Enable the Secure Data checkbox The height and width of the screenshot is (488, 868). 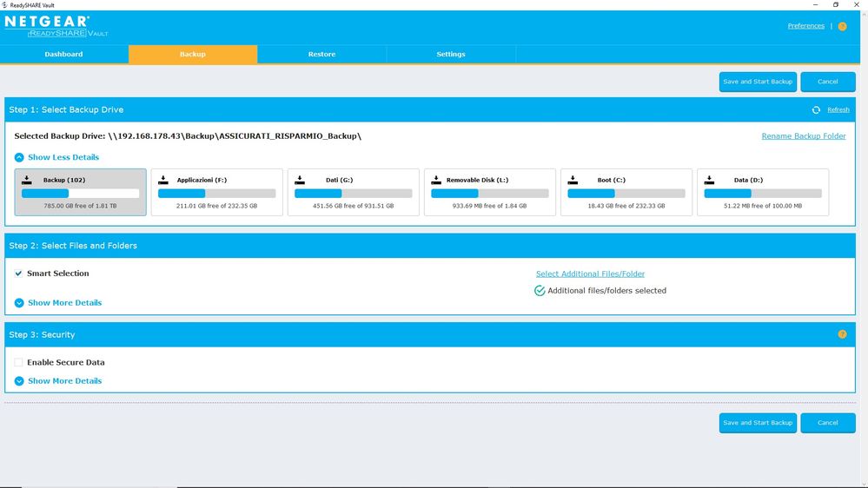click(18, 362)
